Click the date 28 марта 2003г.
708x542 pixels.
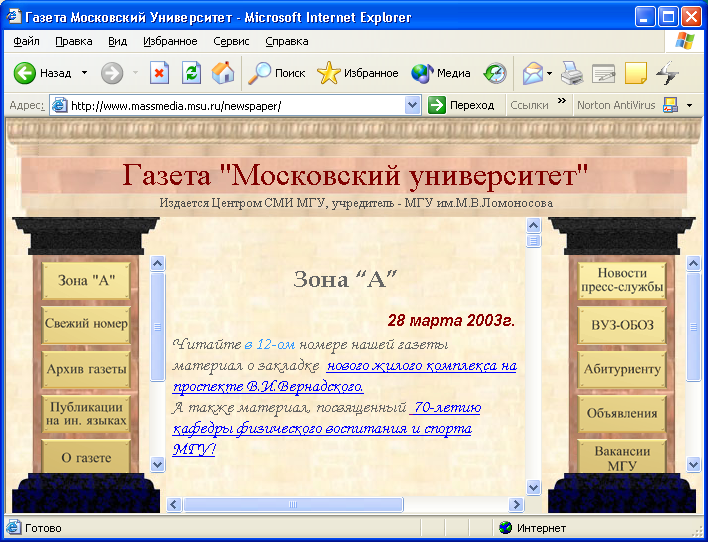452,321
